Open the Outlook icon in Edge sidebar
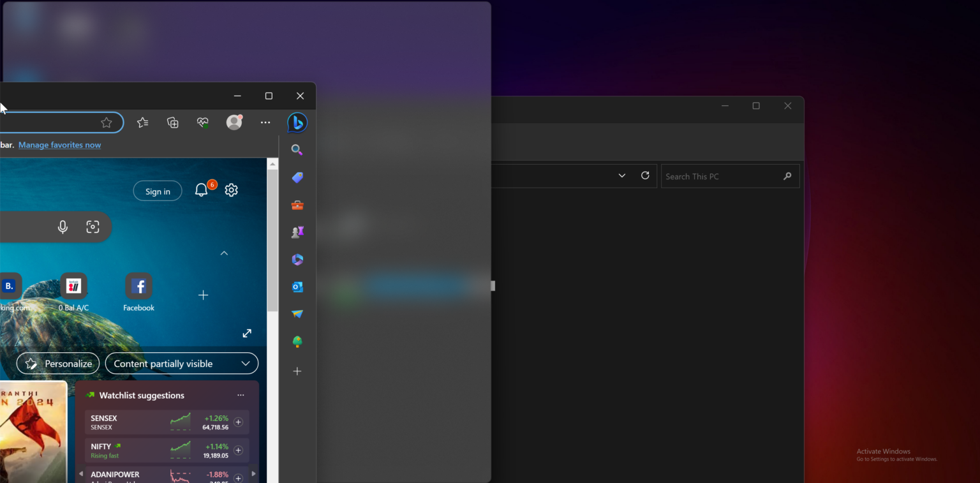This screenshot has height=483, width=980. tap(297, 287)
